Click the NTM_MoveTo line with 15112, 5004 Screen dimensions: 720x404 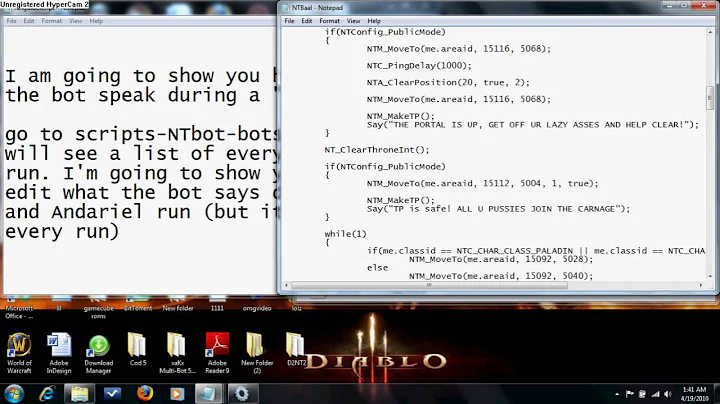point(482,184)
